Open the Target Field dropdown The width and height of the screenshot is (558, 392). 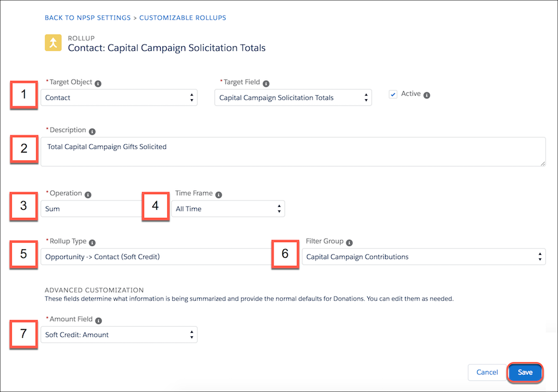[x=293, y=98]
